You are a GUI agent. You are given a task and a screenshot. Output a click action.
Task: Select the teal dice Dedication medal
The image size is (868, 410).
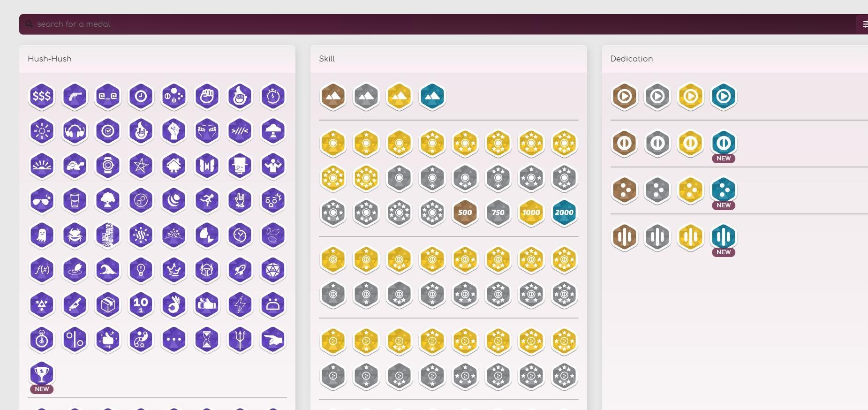pyautogui.click(x=724, y=190)
